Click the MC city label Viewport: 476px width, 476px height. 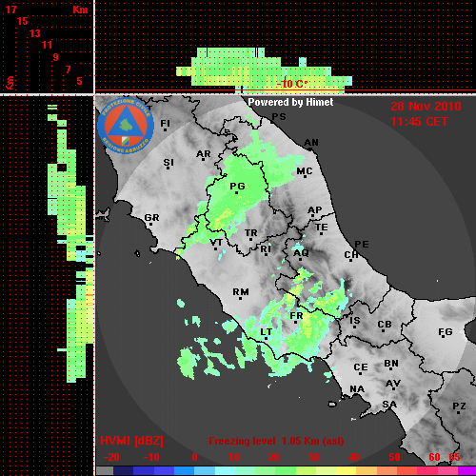coord(305,171)
